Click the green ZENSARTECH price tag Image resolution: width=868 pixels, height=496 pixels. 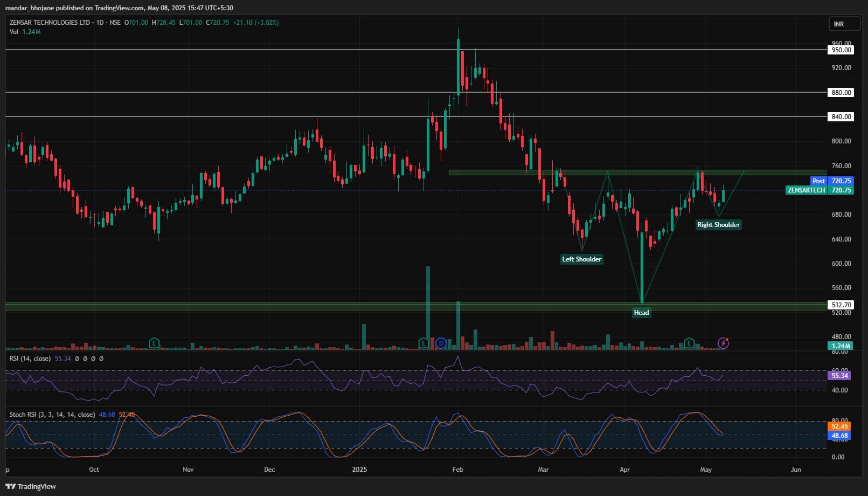pyautogui.click(x=806, y=190)
